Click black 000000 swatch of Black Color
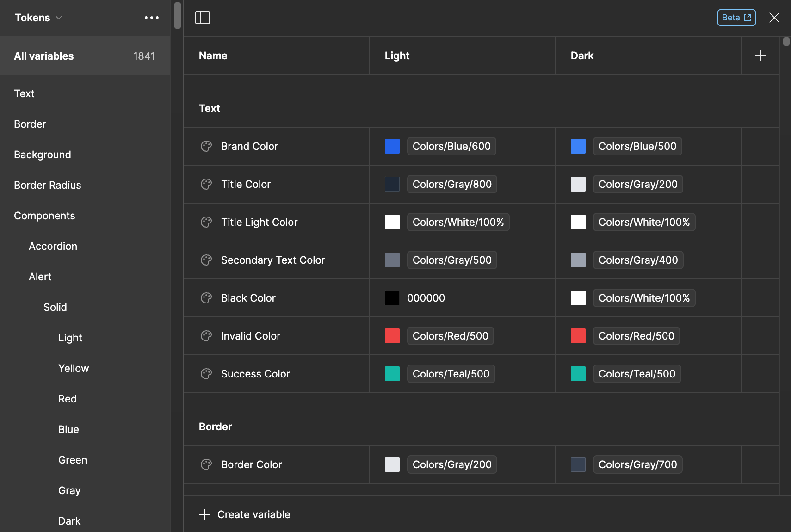The width and height of the screenshot is (791, 532). coord(392,298)
